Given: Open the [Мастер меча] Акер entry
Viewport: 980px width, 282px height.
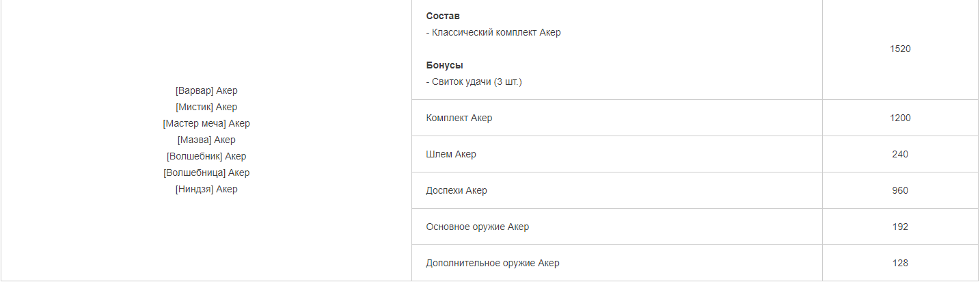Looking at the screenshot, I should (206, 124).
